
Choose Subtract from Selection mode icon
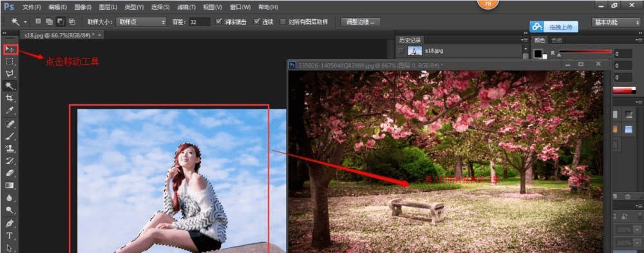[x=61, y=21]
